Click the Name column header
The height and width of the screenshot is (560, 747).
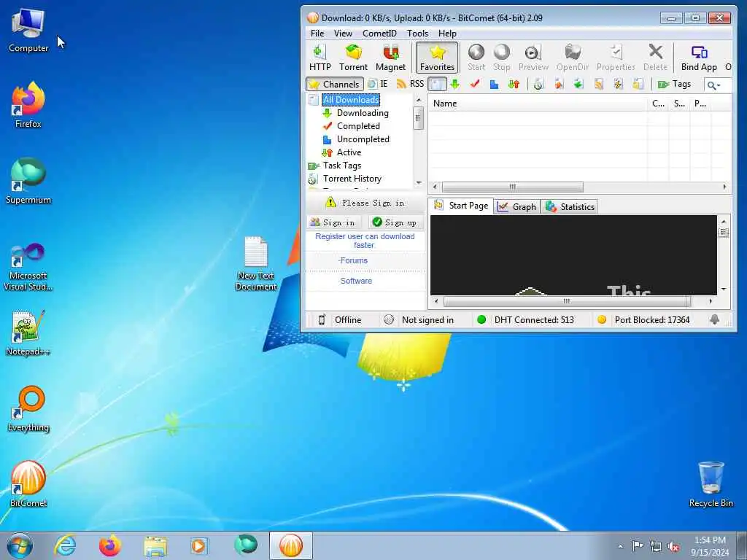click(538, 104)
